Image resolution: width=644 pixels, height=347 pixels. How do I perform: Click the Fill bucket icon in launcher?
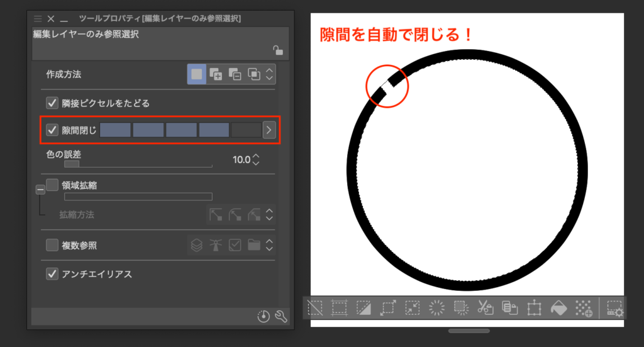point(558,308)
